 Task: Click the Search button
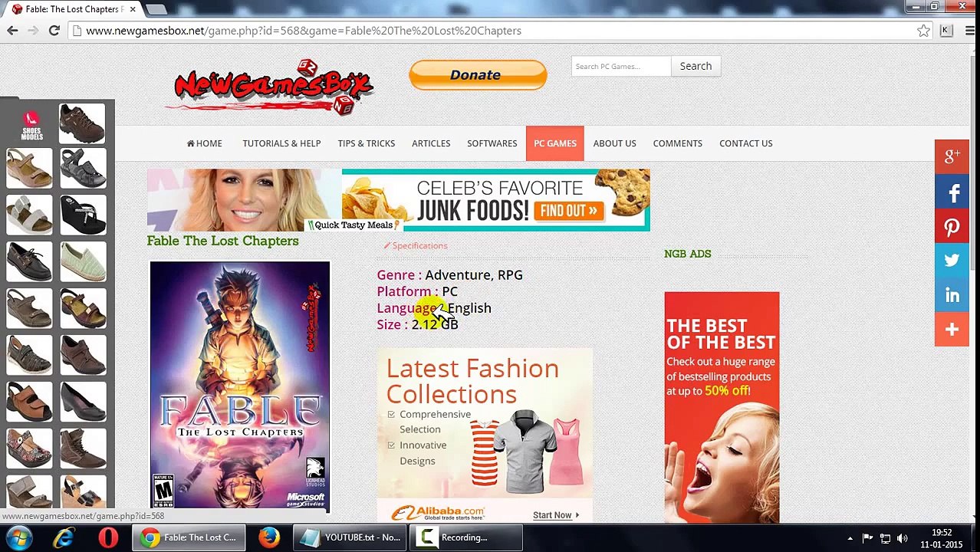point(696,66)
